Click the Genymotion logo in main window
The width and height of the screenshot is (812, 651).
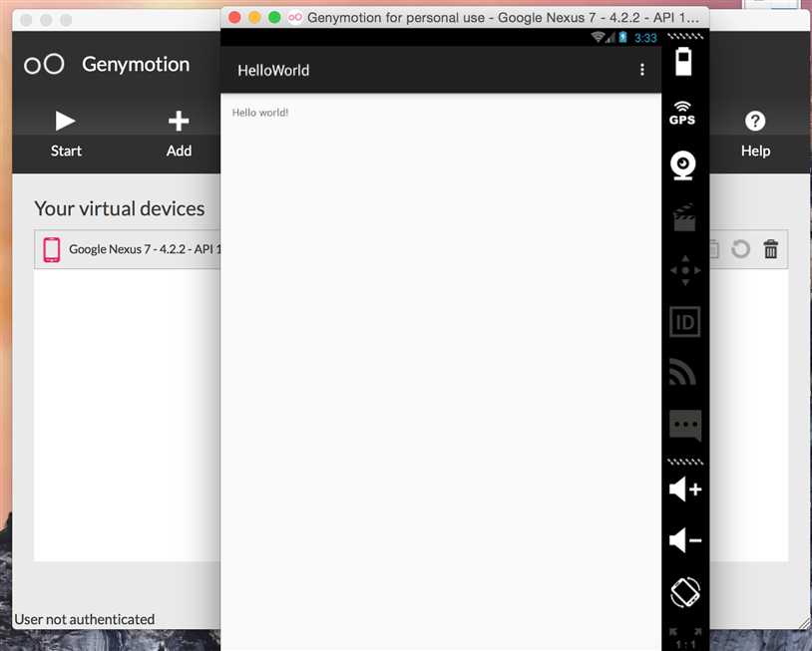44,64
